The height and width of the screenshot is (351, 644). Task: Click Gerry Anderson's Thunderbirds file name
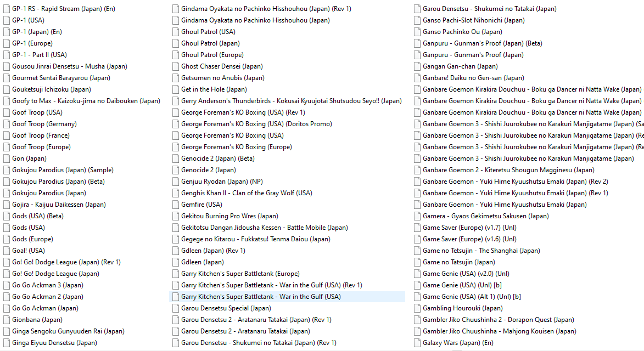pos(292,101)
